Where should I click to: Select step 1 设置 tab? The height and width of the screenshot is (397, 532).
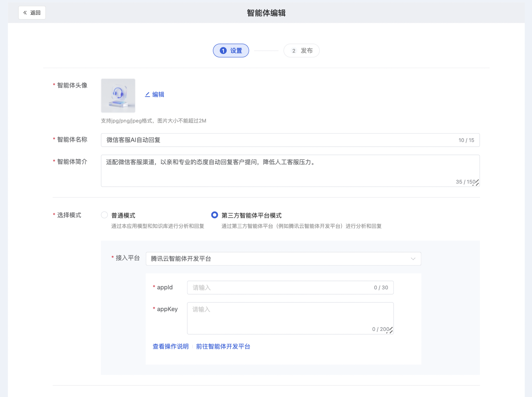[x=231, y=50]
